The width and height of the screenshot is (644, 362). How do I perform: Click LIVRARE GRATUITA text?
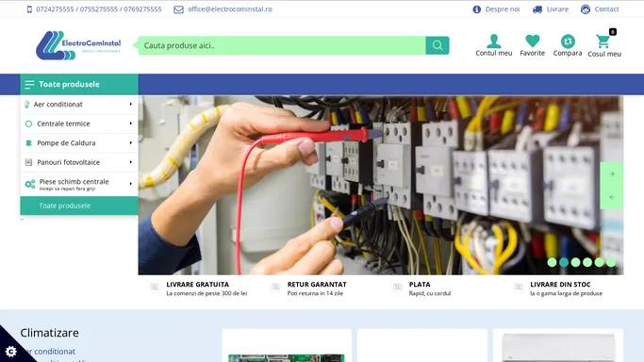198,284
